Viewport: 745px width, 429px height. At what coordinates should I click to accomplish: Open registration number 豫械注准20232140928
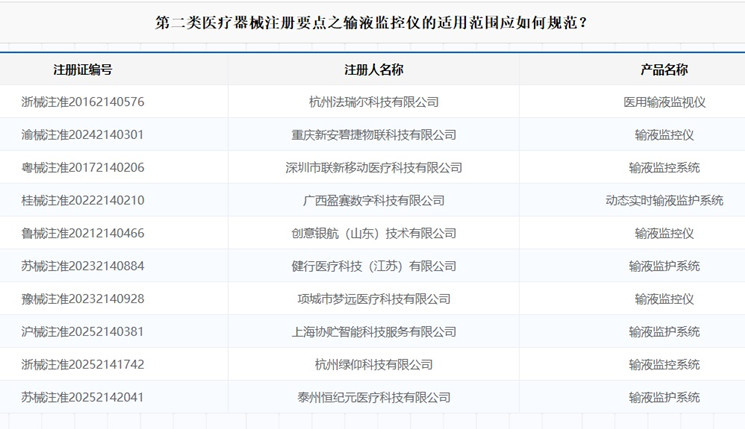(82, 299)
